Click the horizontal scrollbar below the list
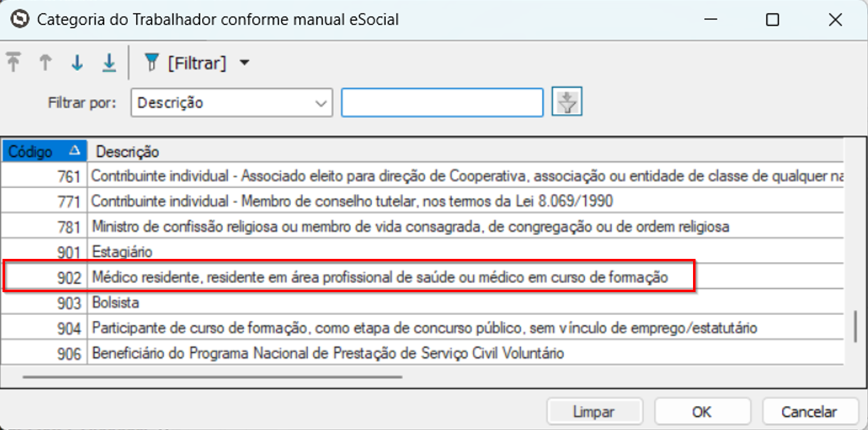The image size is (868, 430). point(212,377)
